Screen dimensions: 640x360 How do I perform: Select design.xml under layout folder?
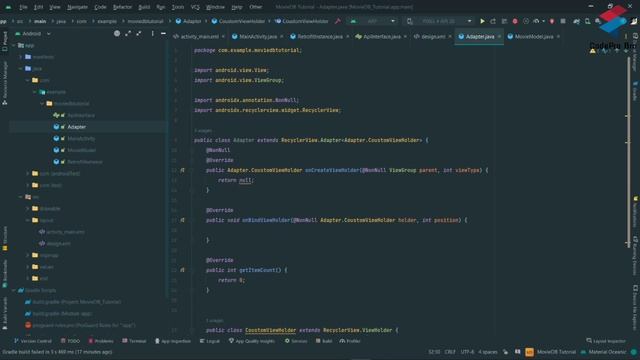[x=58, y=244]
